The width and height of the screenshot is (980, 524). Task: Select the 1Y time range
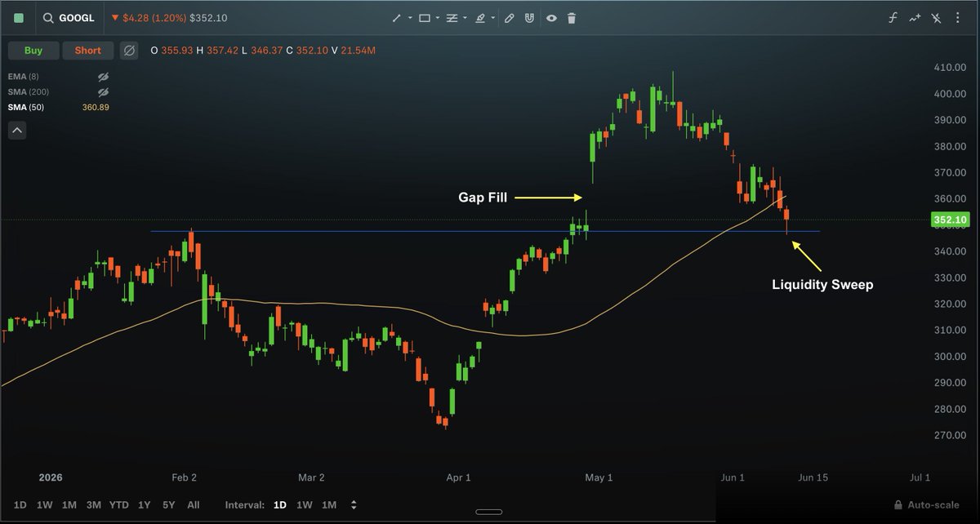click(145, 505)
